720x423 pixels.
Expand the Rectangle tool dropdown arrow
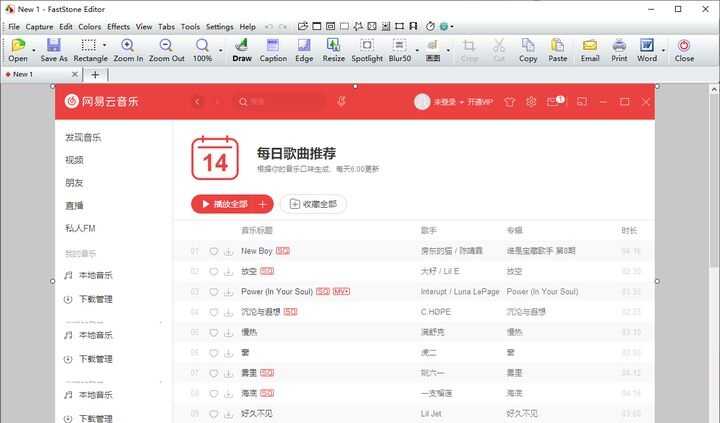tap(104, 45)
